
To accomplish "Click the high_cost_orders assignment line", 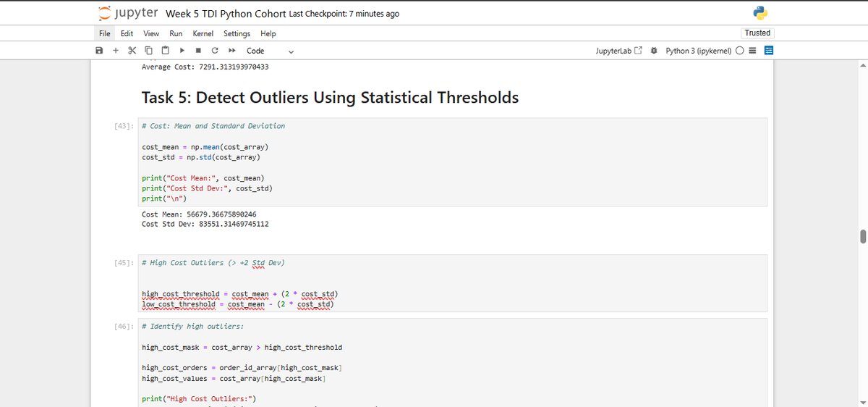I will pyautogui.click(x=242, y=368).
